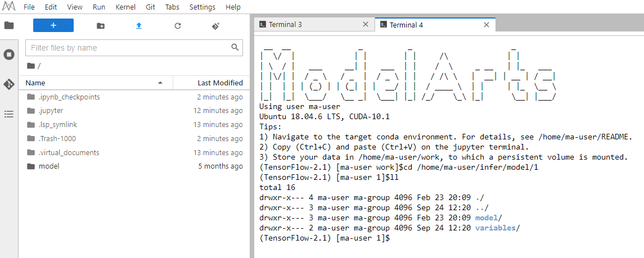644x258 pixels.
Task: Create a new folder with toolbar icon
Action: click(x=101, y=26)
